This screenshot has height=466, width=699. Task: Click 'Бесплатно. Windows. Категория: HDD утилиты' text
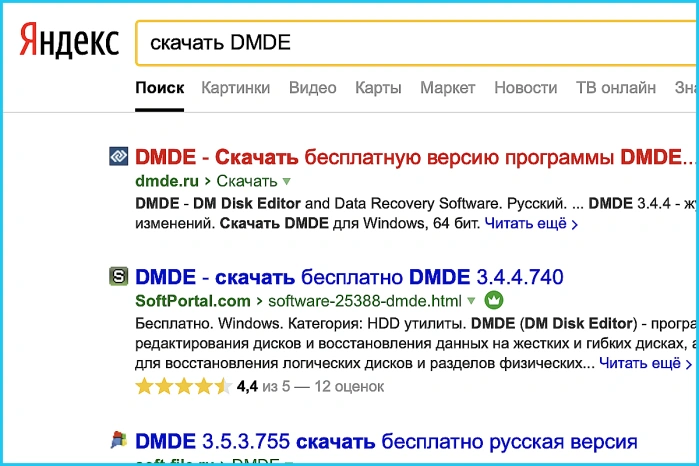pos(300,323)
